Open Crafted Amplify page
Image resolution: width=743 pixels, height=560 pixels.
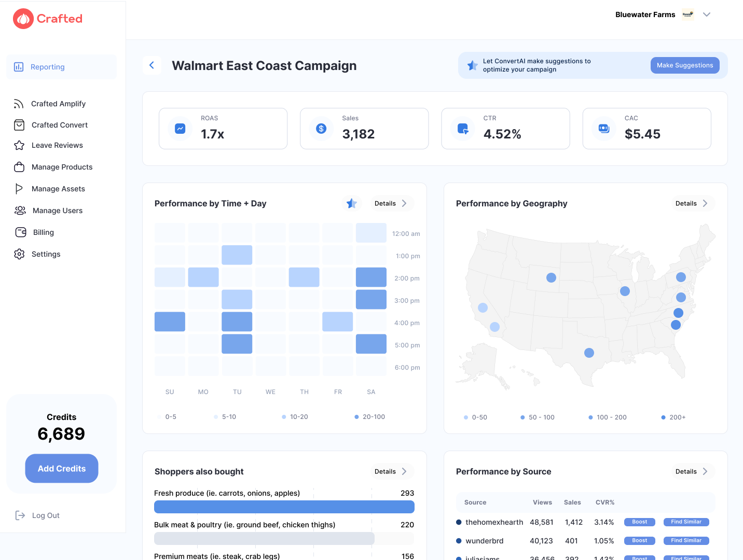pos(58,104)
